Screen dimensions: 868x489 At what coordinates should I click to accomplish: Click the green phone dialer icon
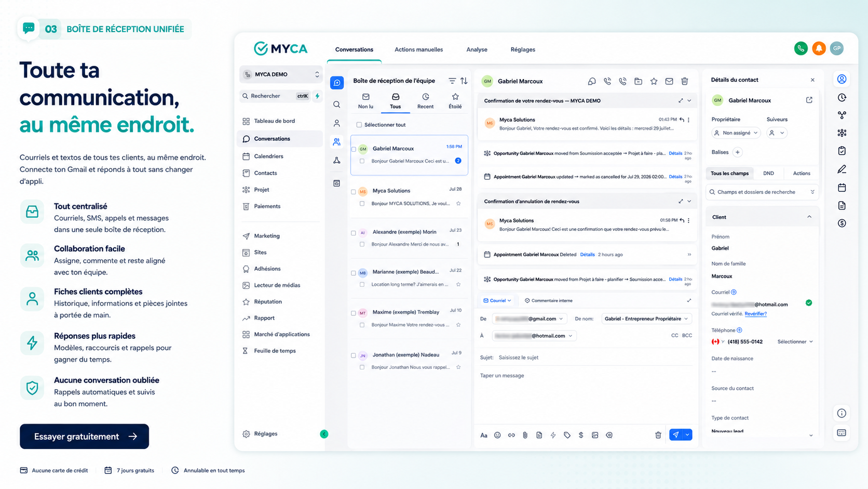801,48
